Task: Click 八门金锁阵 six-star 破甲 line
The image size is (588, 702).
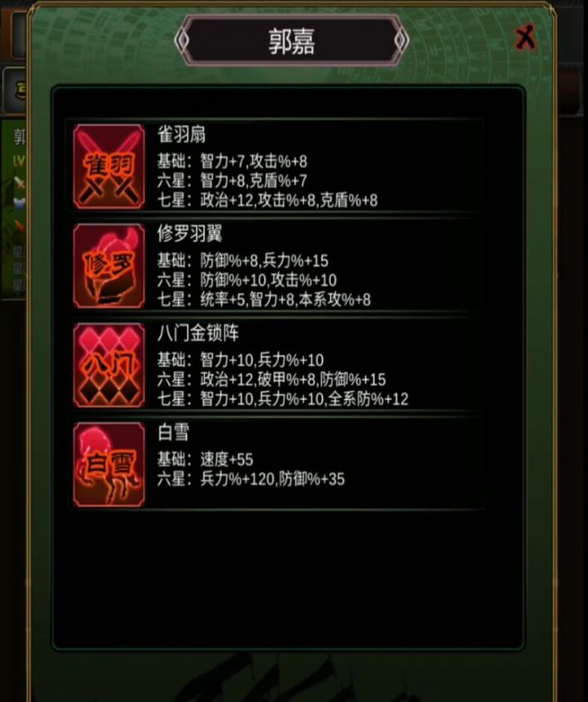Action: pos(271,380)
